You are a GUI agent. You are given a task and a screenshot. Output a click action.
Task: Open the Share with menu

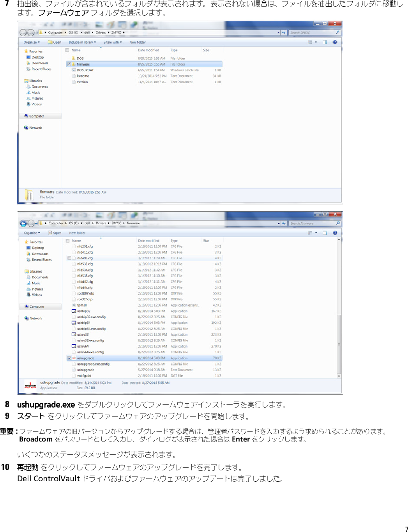[x=112, y=42]
